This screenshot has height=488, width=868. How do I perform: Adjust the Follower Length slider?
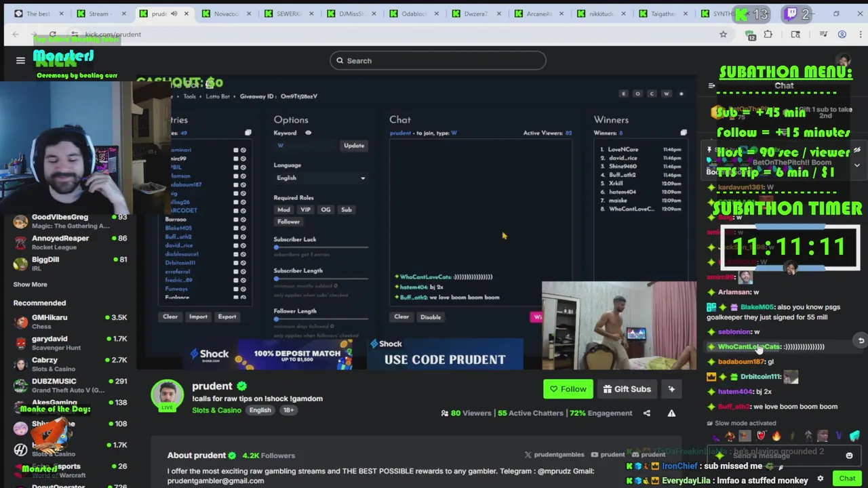pyautogui.click(x=321, y=319)
